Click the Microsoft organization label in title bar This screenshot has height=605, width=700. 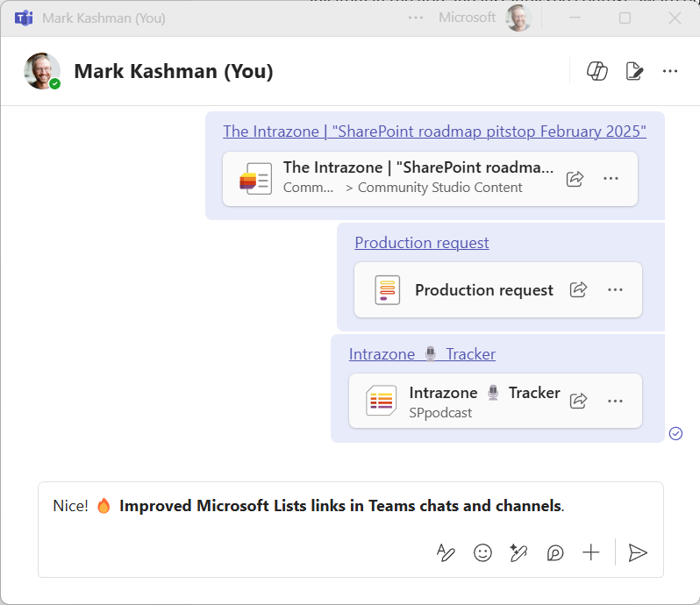click(x=467, y=18)
